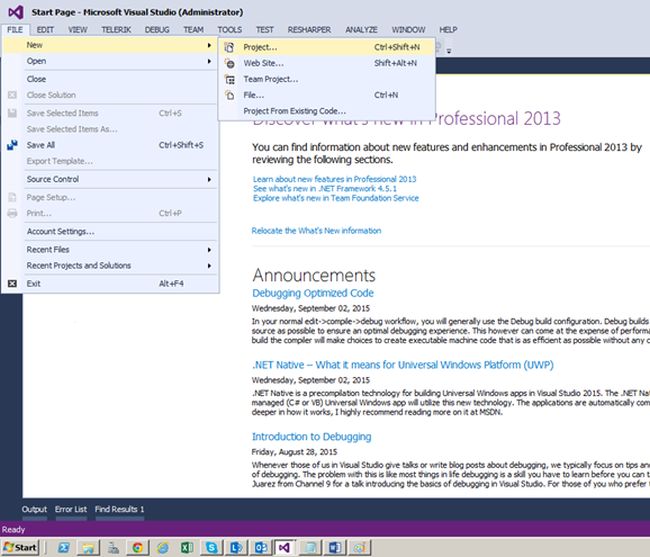Open Windows Explorer from the taskbar
This screenshot has width=650, height=557.
click(x=88, y=547)
